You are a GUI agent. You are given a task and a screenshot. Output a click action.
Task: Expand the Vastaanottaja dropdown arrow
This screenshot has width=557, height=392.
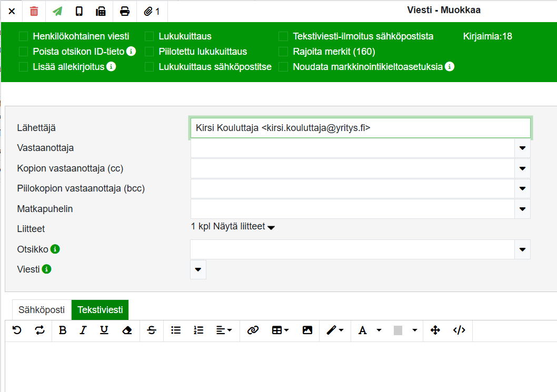[x=522, y=148]
